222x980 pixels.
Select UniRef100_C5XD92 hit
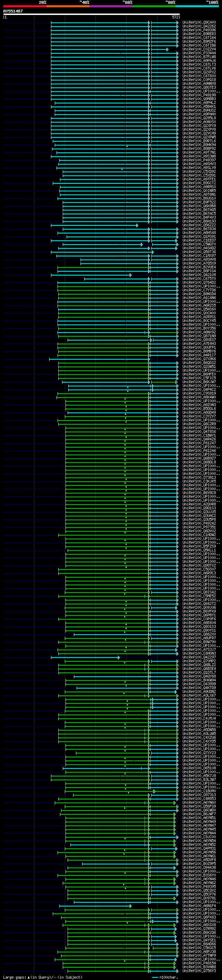coord(199,172)
